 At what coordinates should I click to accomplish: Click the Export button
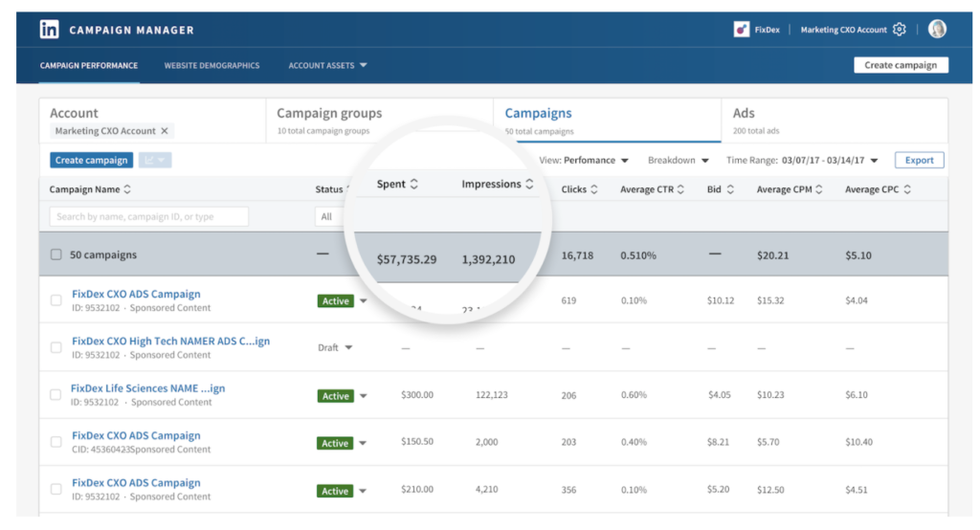920,160
